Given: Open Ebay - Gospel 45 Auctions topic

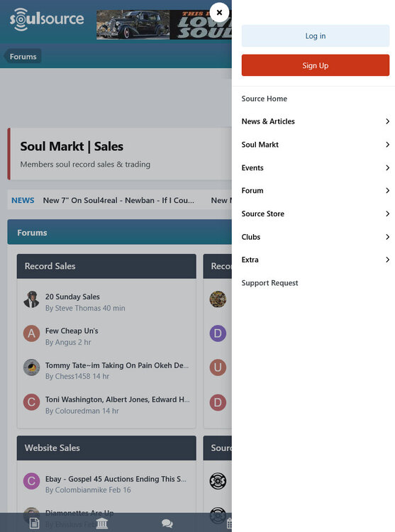Looking at the screenshot, I should coord(116,479).
